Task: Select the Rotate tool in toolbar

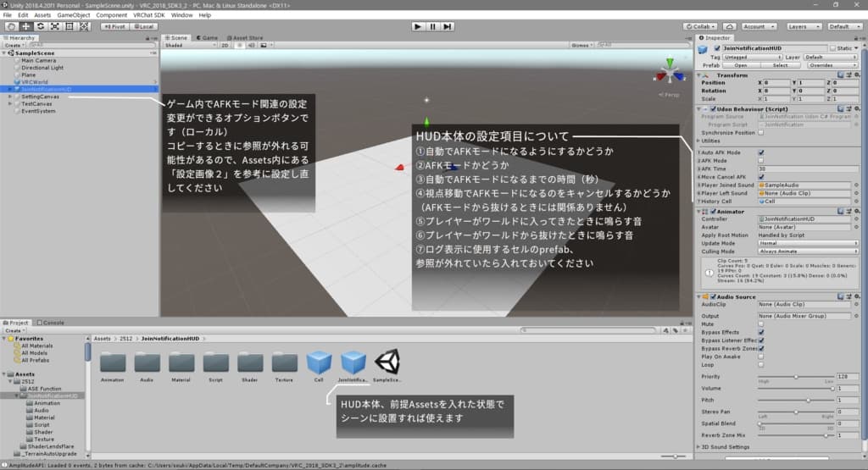Action: pos(41,26)
